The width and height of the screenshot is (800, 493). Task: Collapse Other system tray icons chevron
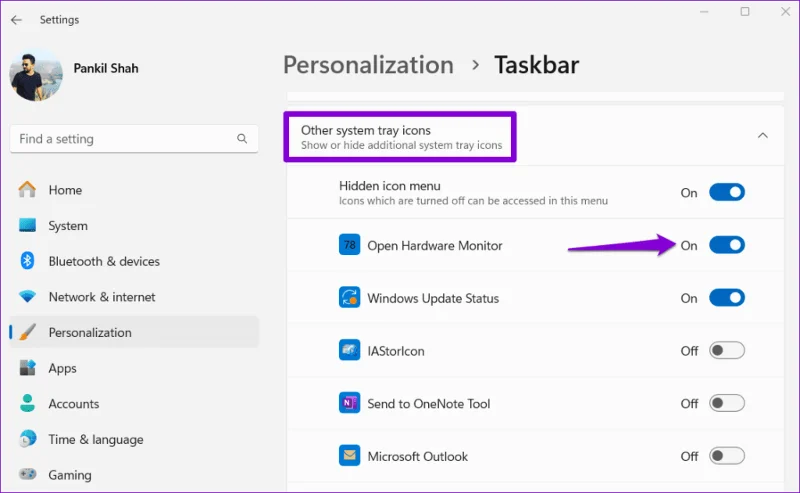pyautogui.click(x=763, y=135)
